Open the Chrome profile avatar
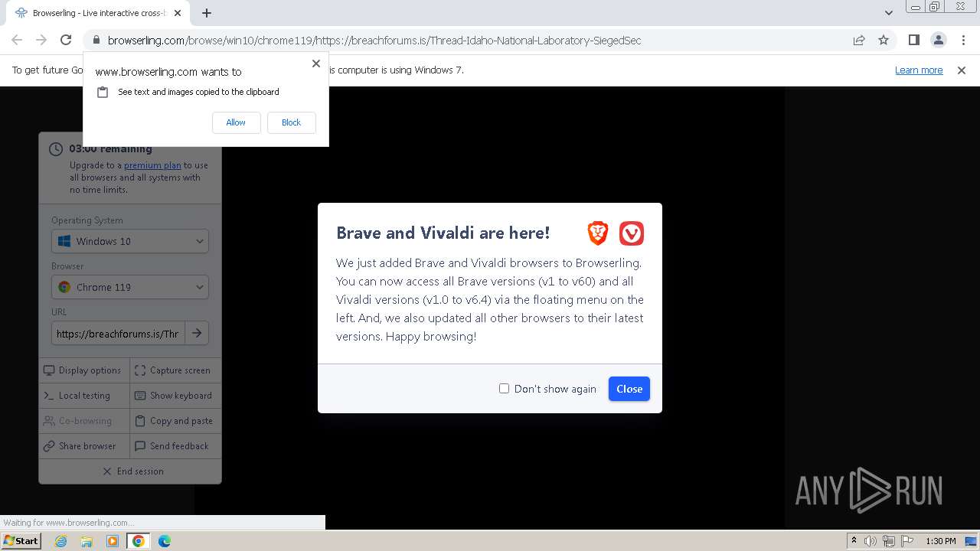This screenshot has height=551, width=980. pyautogui.click(x=939, y=41)
